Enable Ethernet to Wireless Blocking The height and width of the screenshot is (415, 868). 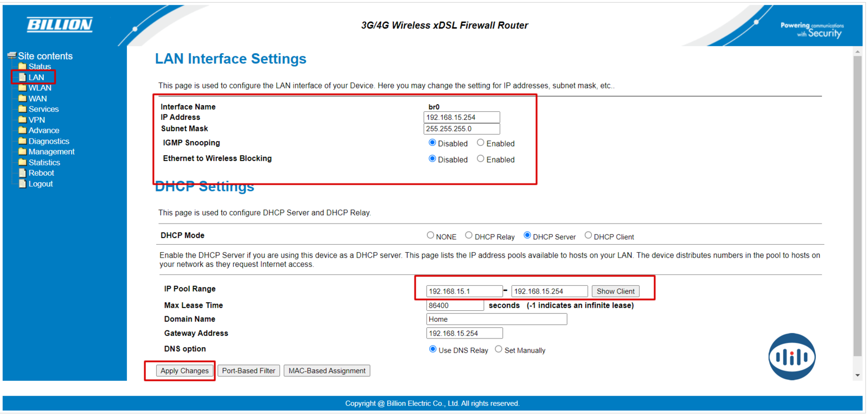[480, 159]
